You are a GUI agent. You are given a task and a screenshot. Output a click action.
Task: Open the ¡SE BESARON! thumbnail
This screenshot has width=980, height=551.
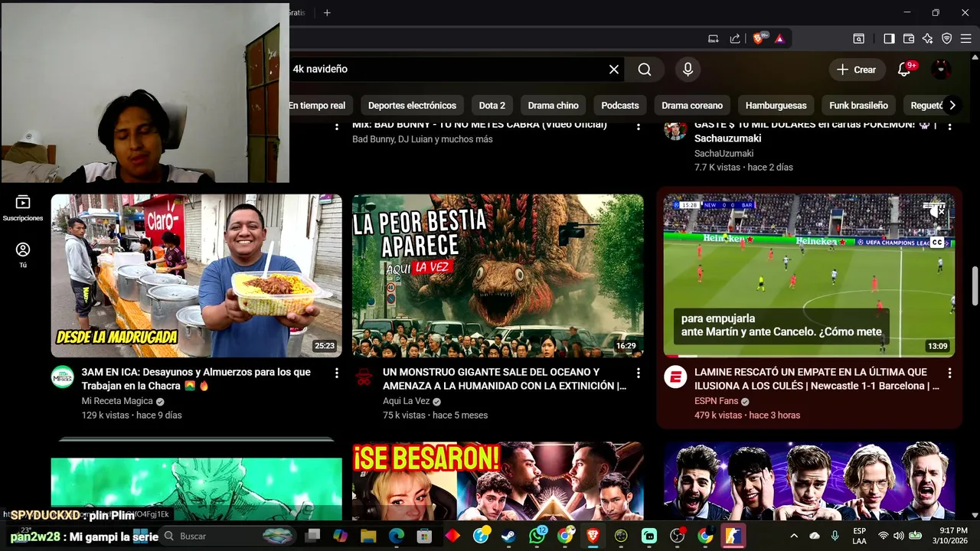(498, 481)
